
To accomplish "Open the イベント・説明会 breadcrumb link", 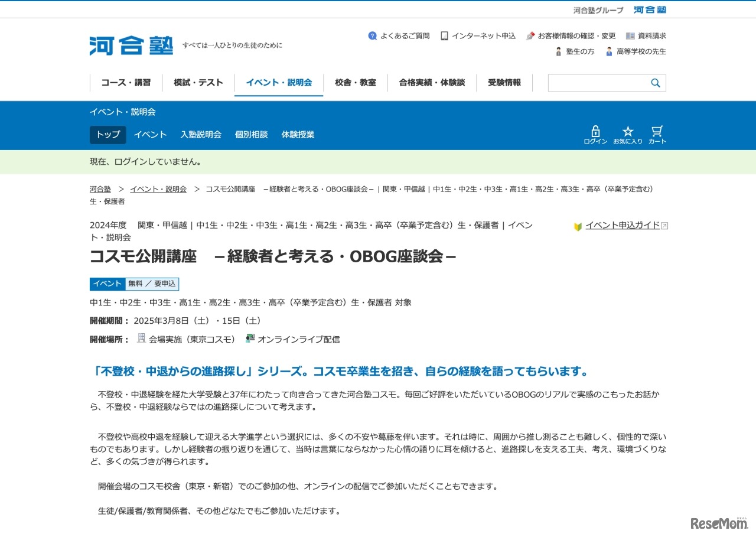I will click(158, 189).
